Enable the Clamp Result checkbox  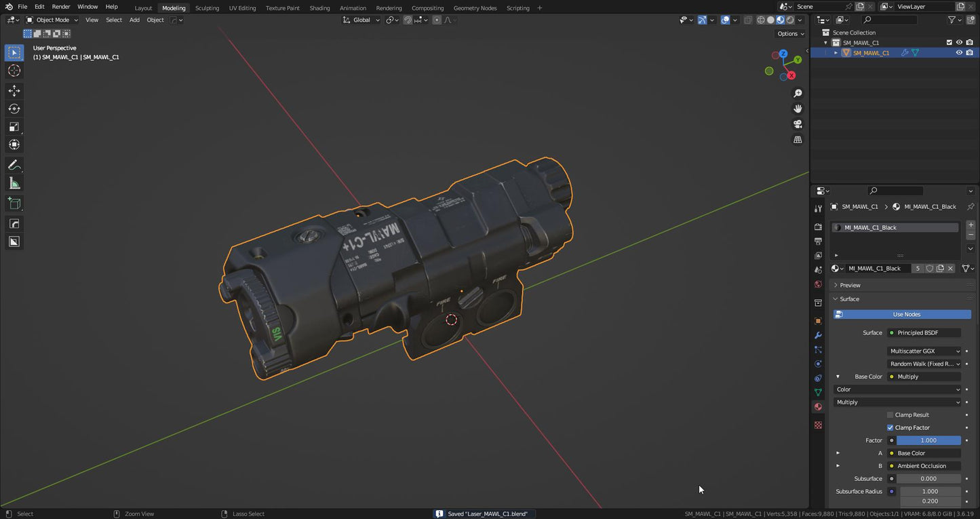point(890,415)
